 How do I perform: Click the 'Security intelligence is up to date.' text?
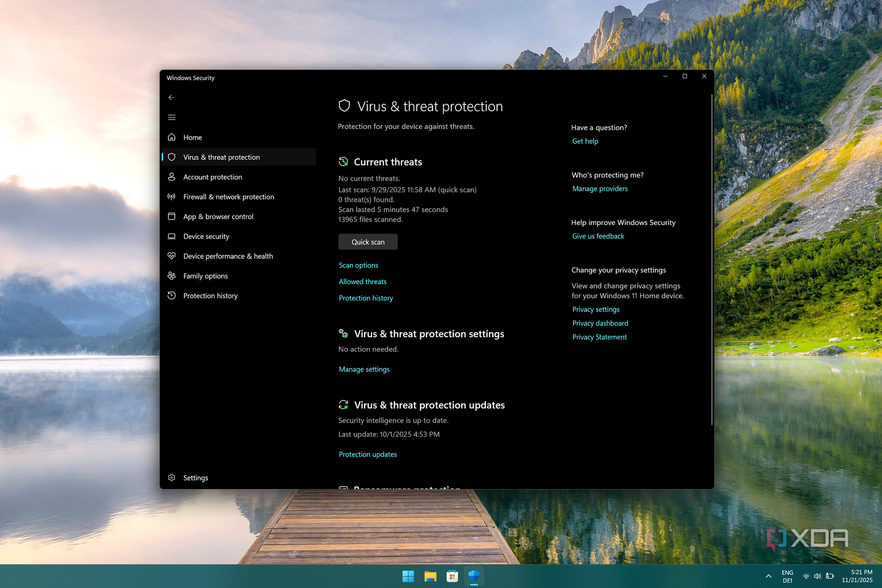[x=393, y=421]
